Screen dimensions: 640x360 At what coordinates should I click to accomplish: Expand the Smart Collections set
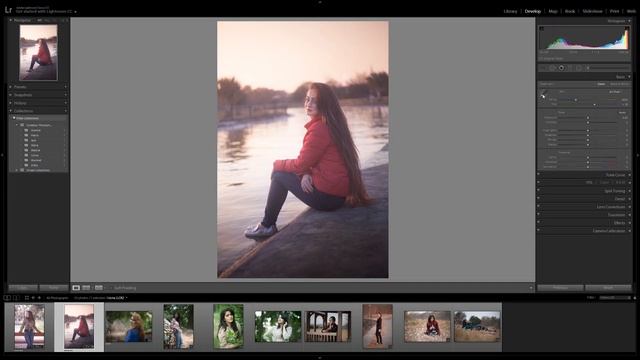click(x=17, y=170)
